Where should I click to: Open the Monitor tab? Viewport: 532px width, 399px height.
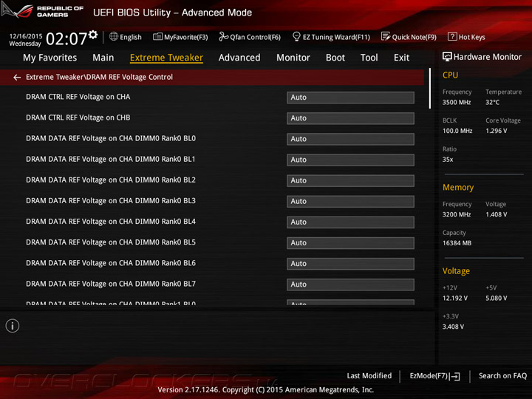[293, 58]
